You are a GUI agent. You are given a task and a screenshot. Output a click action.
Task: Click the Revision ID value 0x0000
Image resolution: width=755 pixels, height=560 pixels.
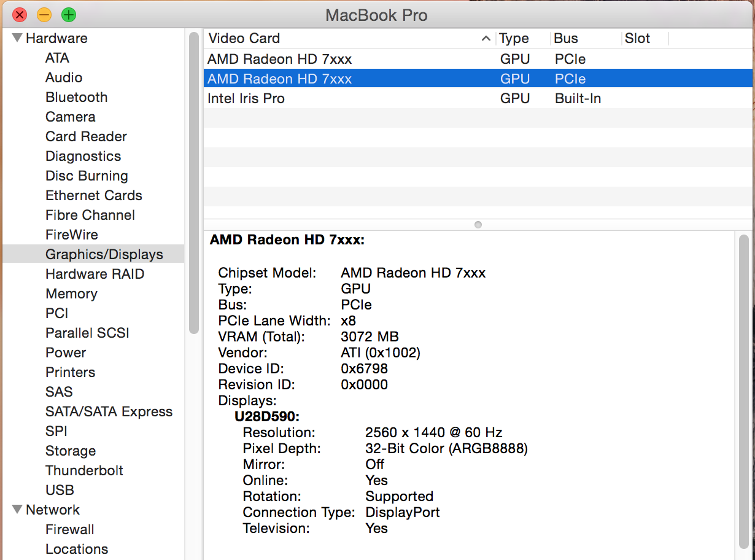click(x=364, y=384)
